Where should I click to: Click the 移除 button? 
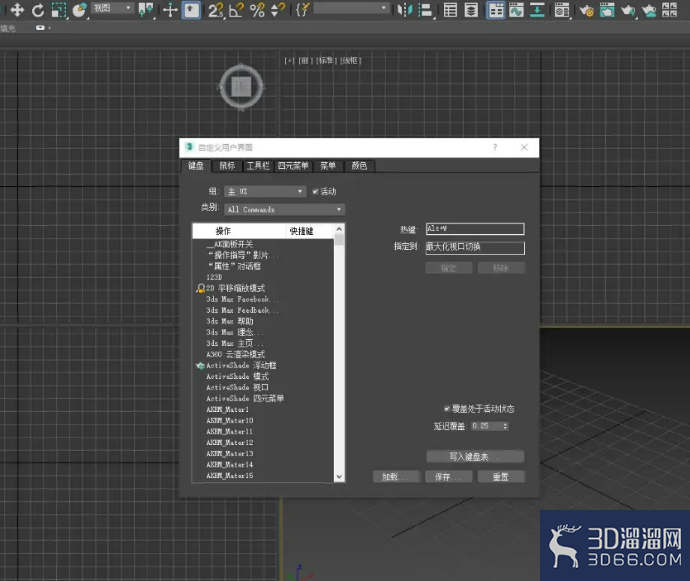[501, 268]
